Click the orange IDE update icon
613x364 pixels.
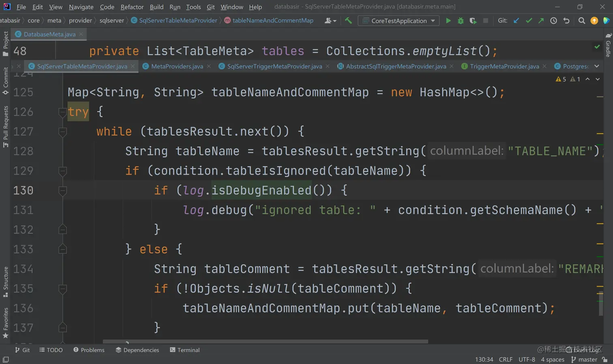pos(594,21)
